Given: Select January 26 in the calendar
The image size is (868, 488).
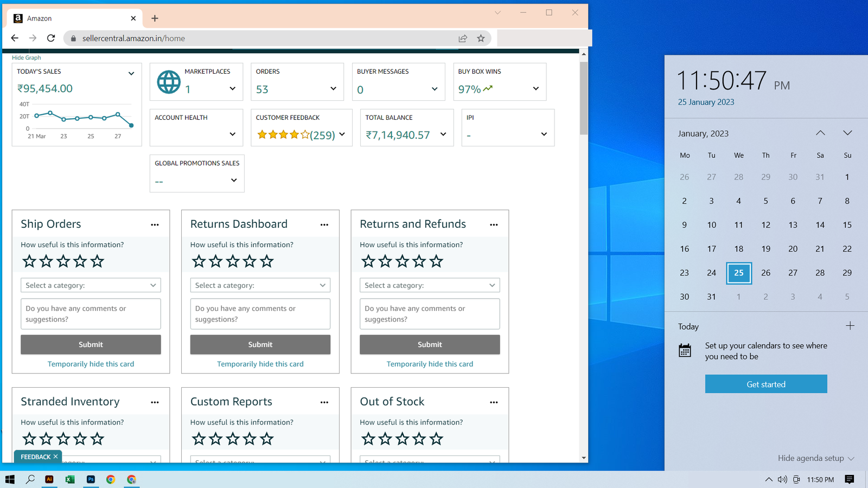Looking at the screenshot, I should (765, 273).
